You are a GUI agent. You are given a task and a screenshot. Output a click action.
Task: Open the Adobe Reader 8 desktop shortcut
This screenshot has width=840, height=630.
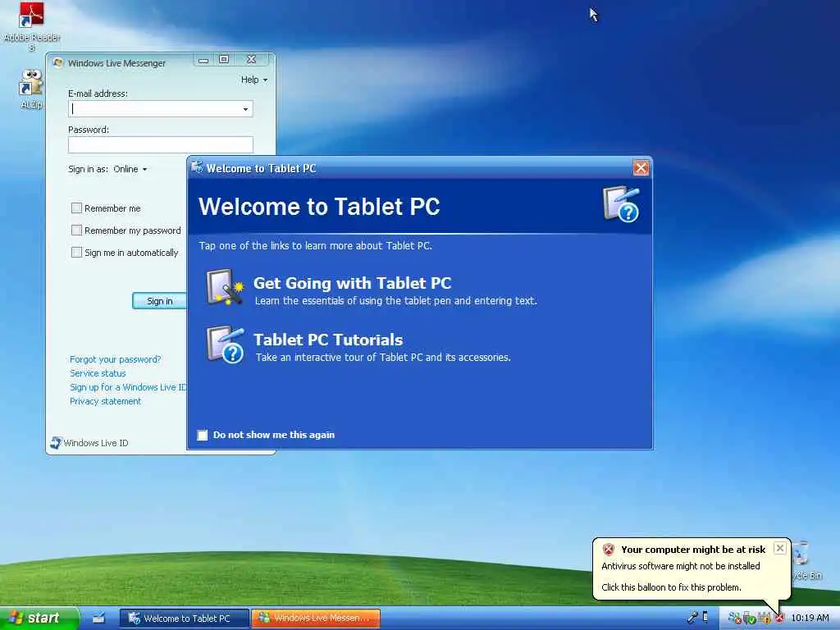pos(31,27)
